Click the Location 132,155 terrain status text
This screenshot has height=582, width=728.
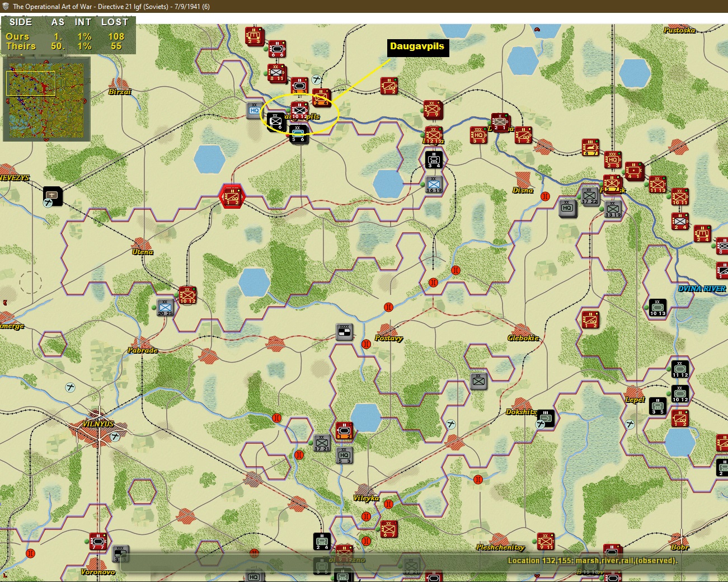[x=593, y=561]
